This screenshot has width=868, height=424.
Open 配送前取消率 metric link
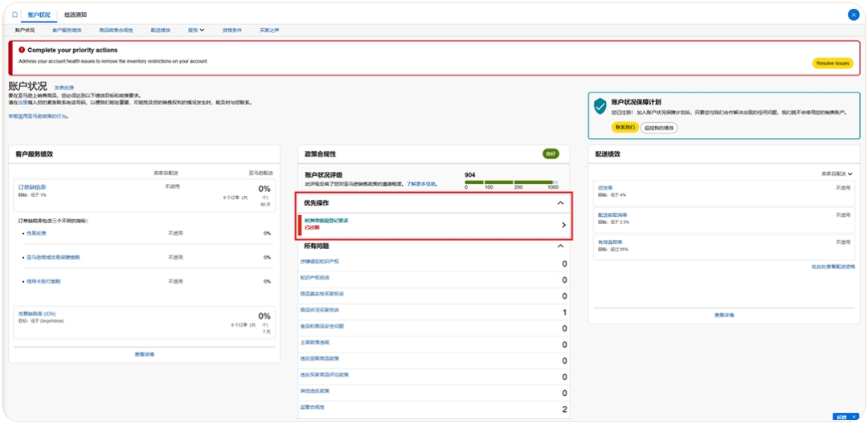click(612, 215)
